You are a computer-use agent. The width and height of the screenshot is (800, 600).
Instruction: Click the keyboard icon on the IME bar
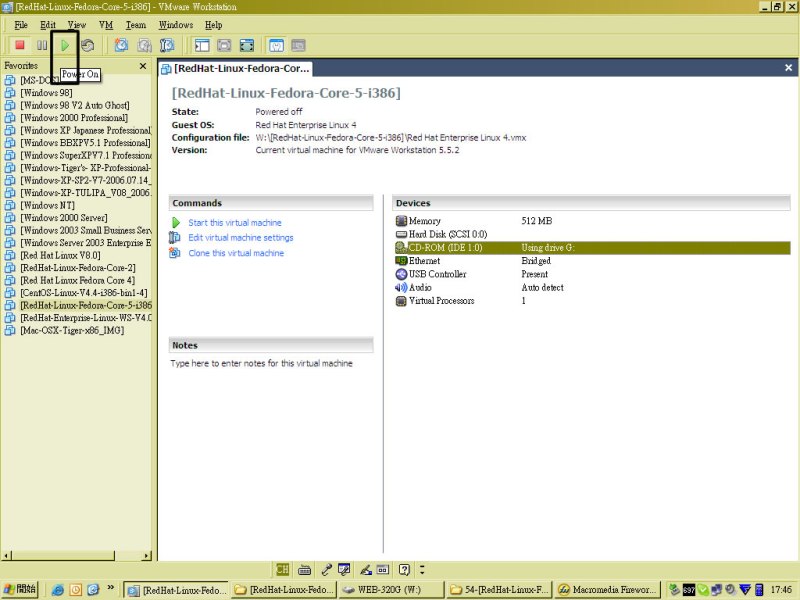tap(305, 569)
